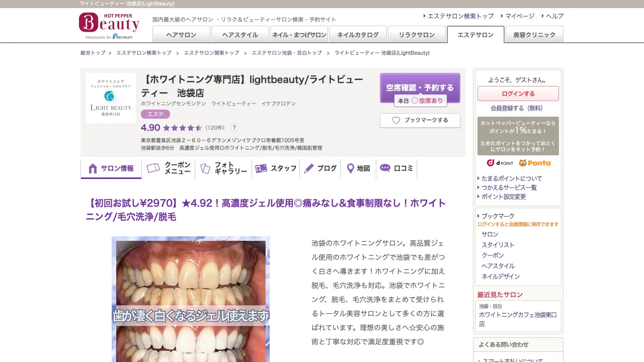Open the ヘアサロン tab
Image resolution: width=644 pixels, height=362 pixels.
click(x=181, y=35)
